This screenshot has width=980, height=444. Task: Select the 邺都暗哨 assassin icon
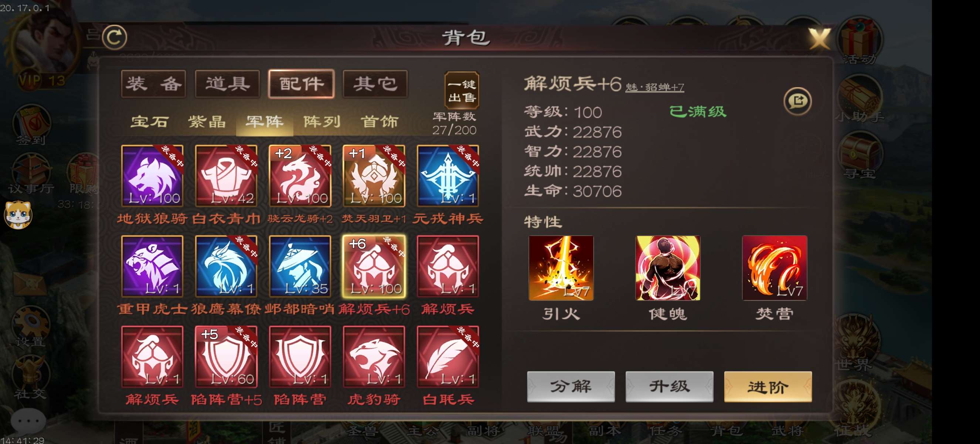[x=300, y=266]
